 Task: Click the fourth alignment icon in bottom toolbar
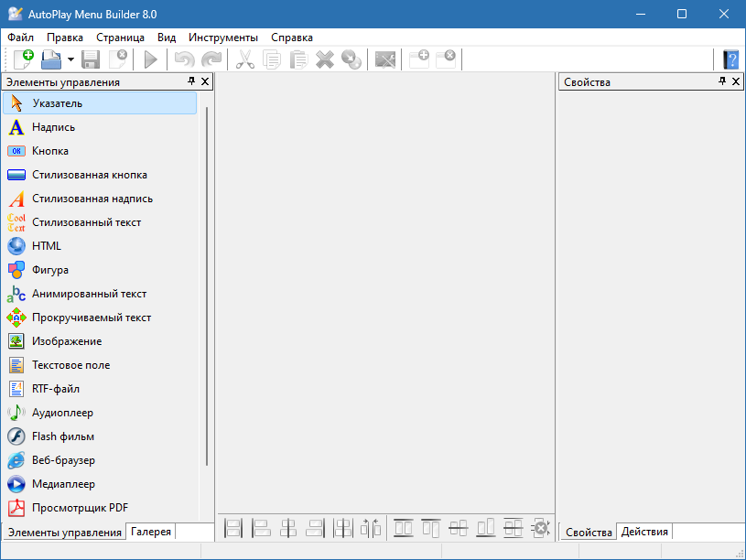tap(316, 528)
